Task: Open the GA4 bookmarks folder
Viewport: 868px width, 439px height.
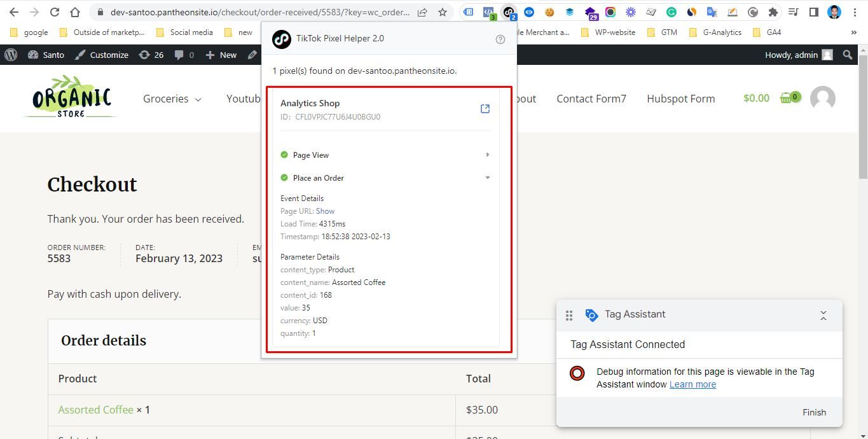Action: [767, 32]
